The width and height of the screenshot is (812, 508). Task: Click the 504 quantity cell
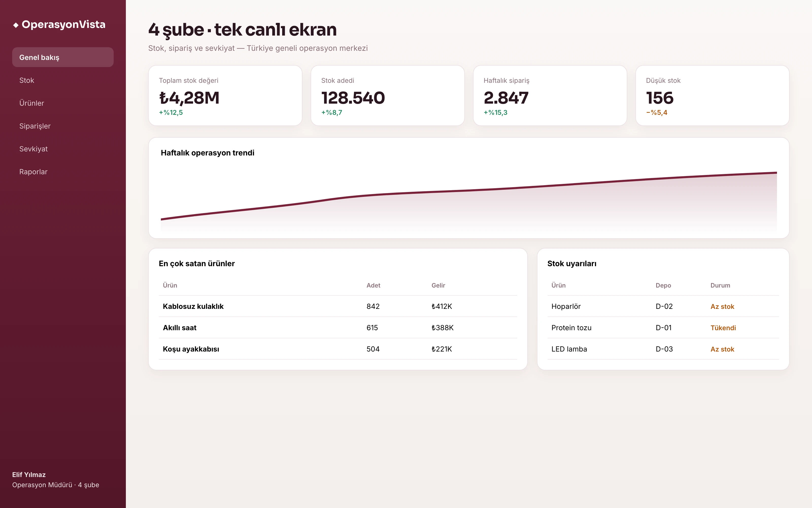373,349
